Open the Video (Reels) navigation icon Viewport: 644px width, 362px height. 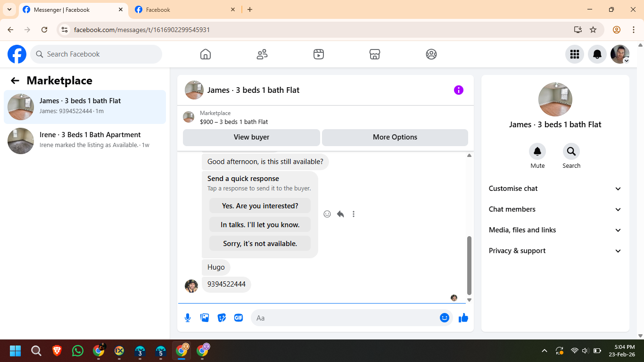pos(319,54)
